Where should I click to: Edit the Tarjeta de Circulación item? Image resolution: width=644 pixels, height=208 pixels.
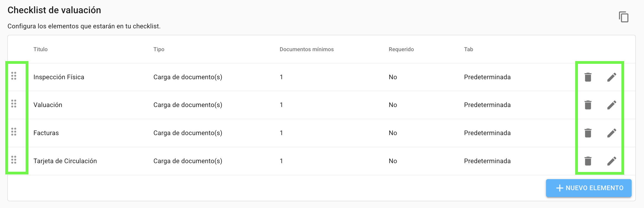click(x=612, y=161)
